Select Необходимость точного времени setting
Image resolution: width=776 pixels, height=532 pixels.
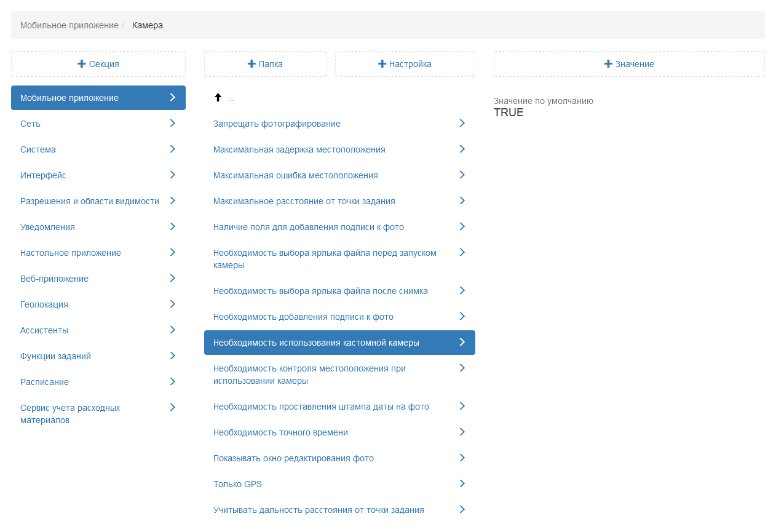pos(339,432)
